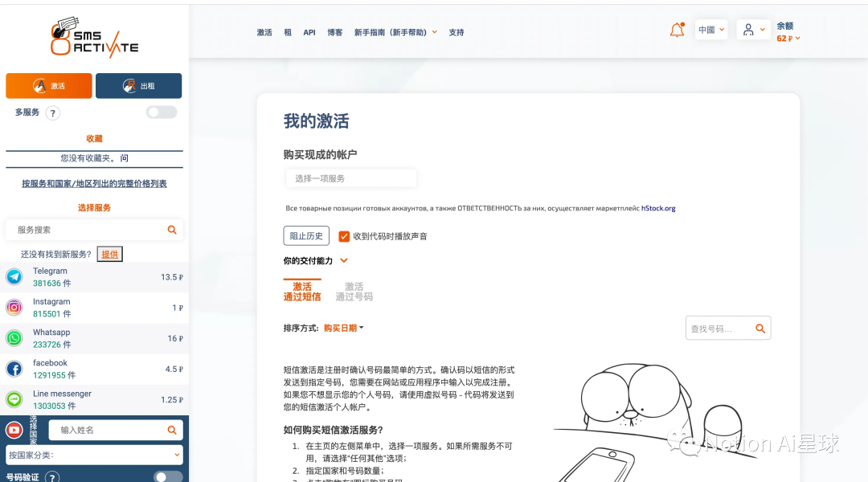Click the facebook service icon
The height and width of the screenshot is (482, 868).
point(14,369)
